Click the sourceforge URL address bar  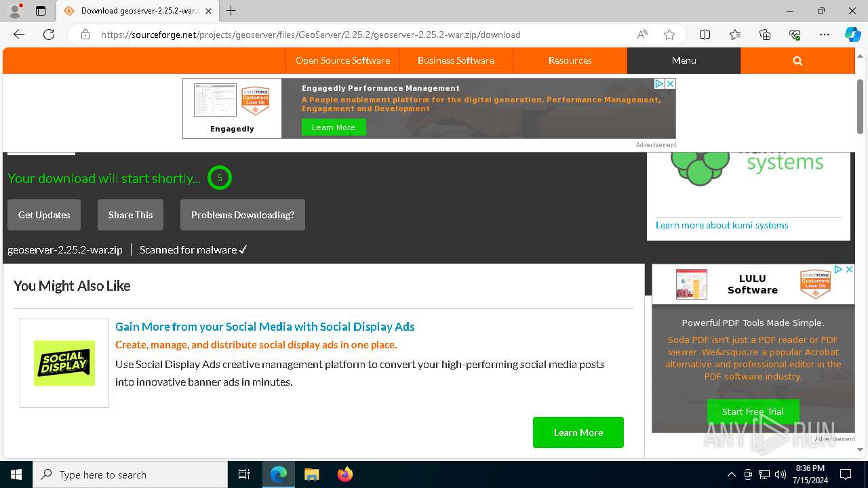[311, 35]
